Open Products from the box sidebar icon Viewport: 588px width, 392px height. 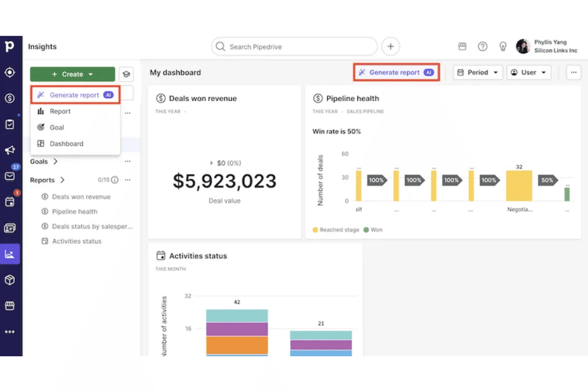click(x=10, y=280)
